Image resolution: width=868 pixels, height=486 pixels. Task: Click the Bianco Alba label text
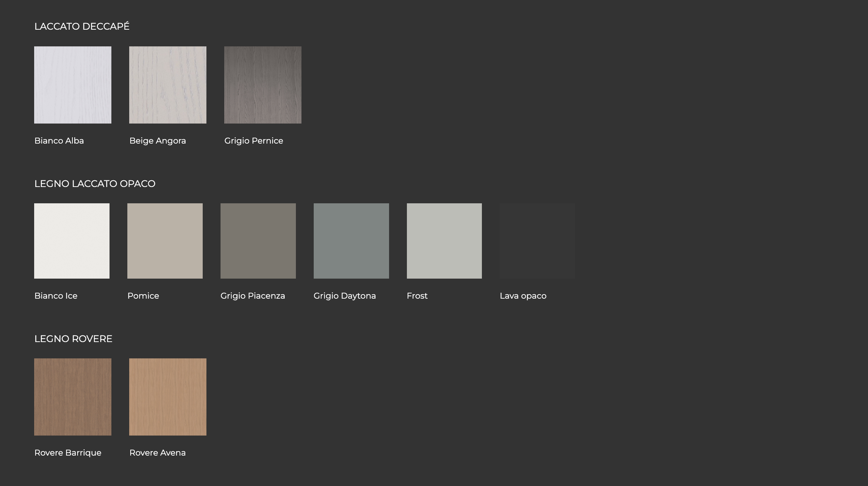point(59,141)
